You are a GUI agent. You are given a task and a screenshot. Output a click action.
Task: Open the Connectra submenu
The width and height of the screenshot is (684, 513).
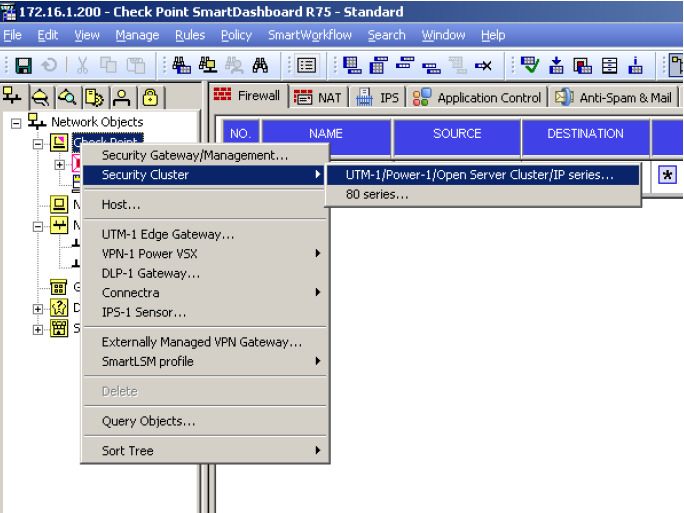205,292
